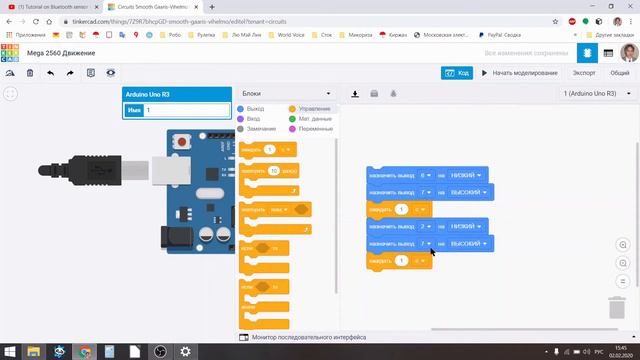Click the red reset button on Arduino board
Image resolution: width=640 pixels, height=360 pixels.
tap(182, 142)
